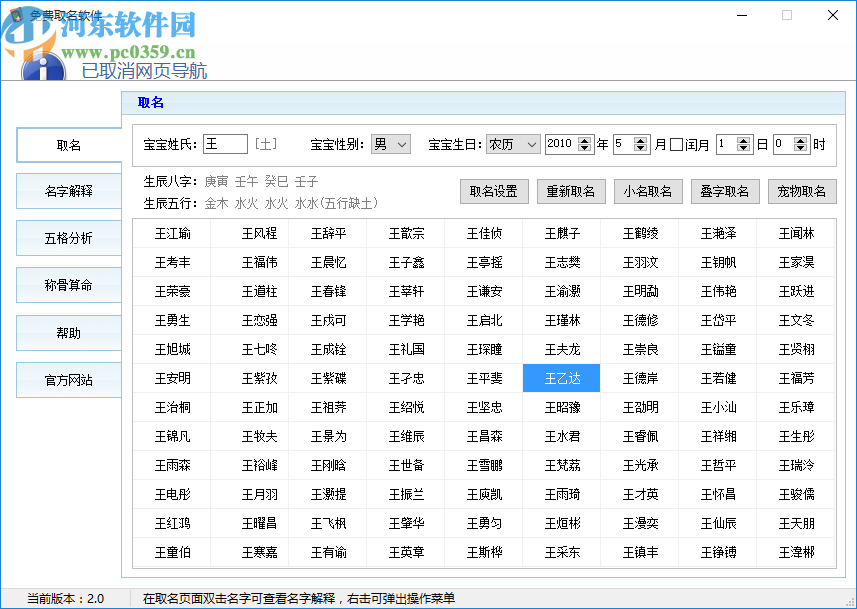Open the 称骨算命 feature
This screenshot has height=609, width=857.
click(x=67, y=285)
